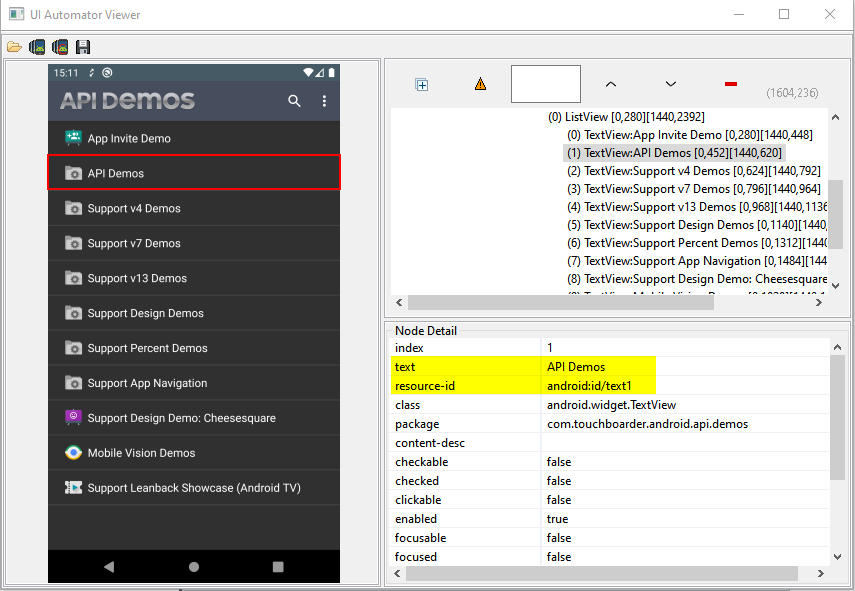This screenshot has height=591, width=855.
Task: Click the red minus clear-search icon
Action: [x=730, y=84]
